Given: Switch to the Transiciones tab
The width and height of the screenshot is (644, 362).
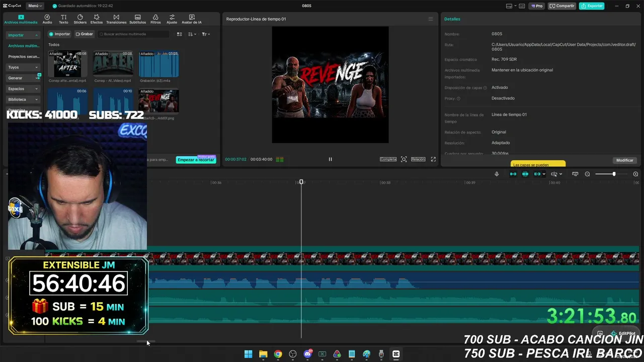Looking at the screenshot, I should pos(116,19).
